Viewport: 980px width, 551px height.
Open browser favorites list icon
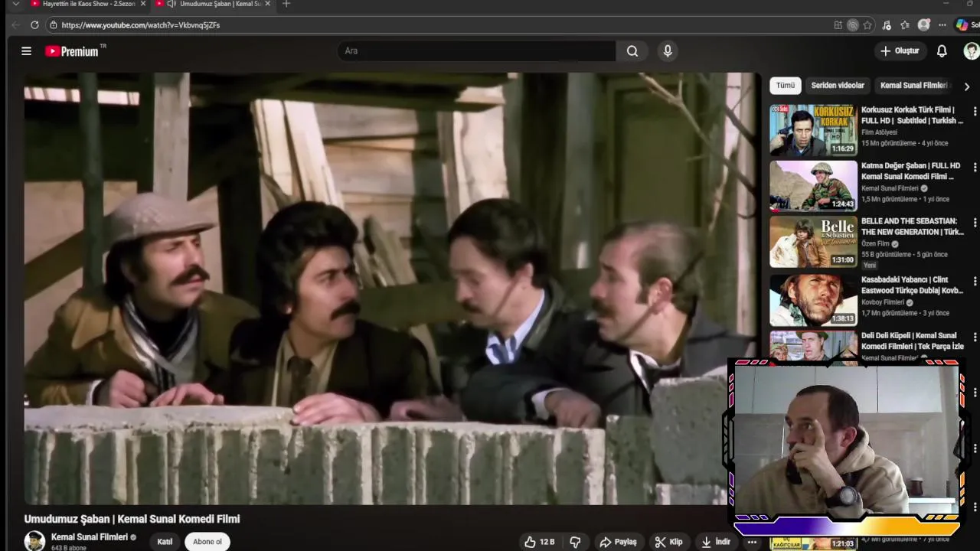coord(905,25)
